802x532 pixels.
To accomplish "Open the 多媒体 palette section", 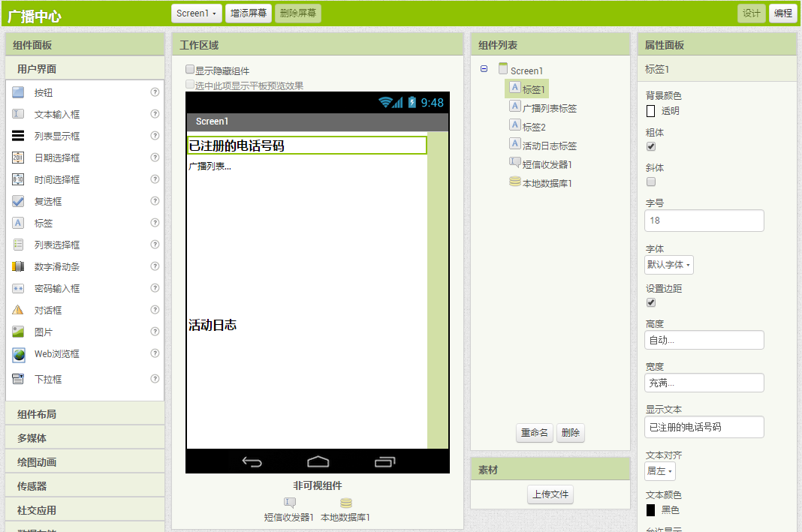I will coord(84,438).
